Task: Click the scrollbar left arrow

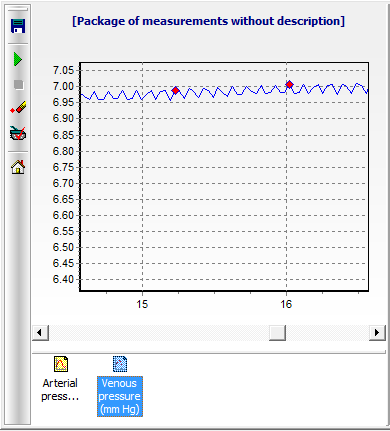Action: [40, 332]
